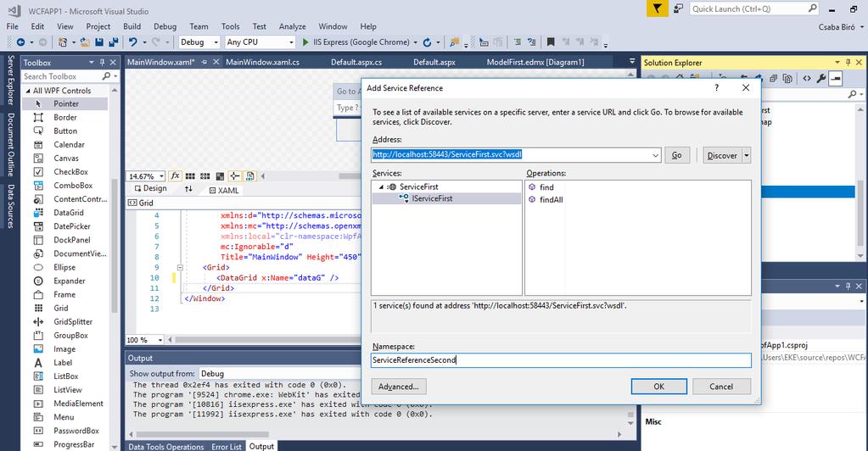Collapse the All WPF Controls group
Viewport: 868px width, 451px height.
pyautogui.click(x=28, y=90)
